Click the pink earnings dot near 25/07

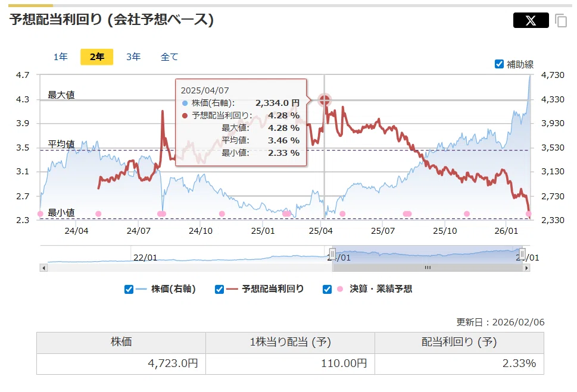click(x=407, y=214)
